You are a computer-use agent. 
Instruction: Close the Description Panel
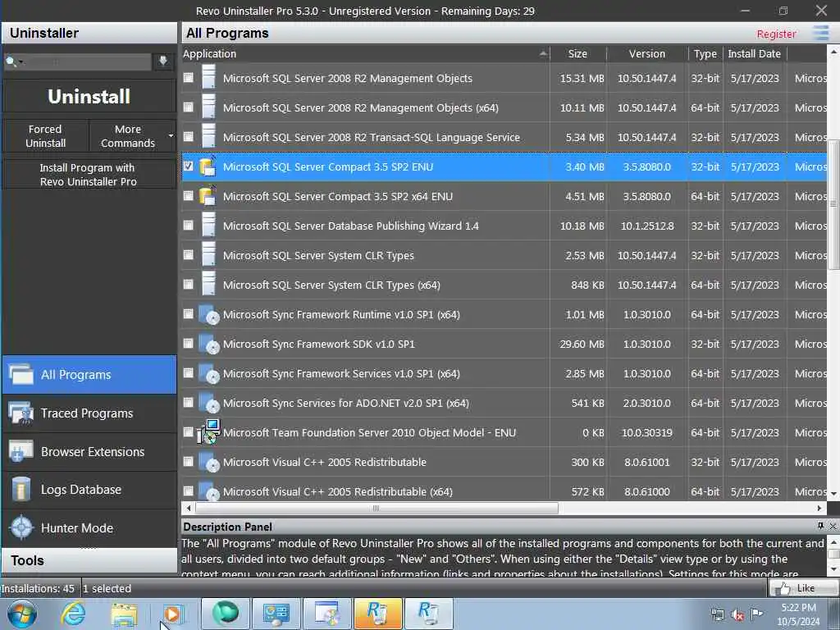coord(833,526)
